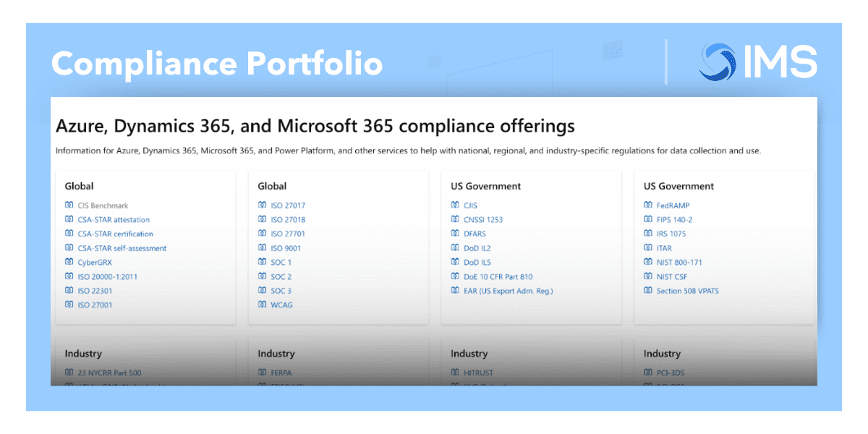Click the book icon beside CIS Benchmark
The width and height of the screenshot is (868, 434).
[69, 205]
